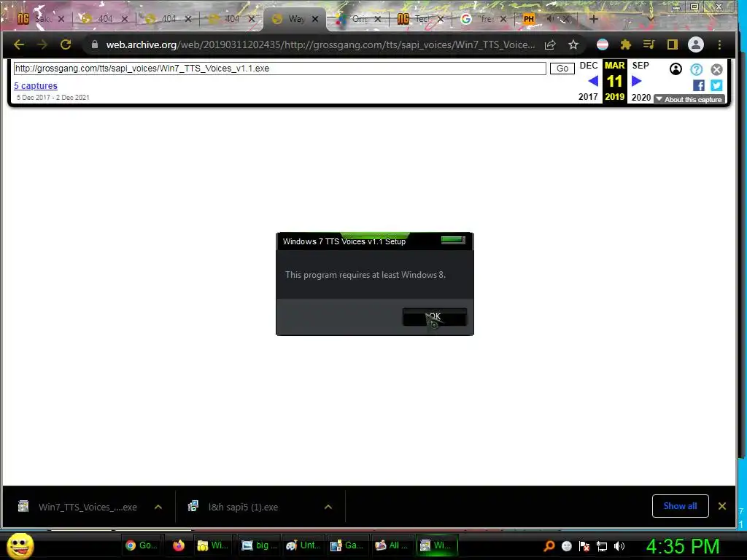Close the downloads bar
The width and height of the screenshot is (747, 560).
click(722, 506)
